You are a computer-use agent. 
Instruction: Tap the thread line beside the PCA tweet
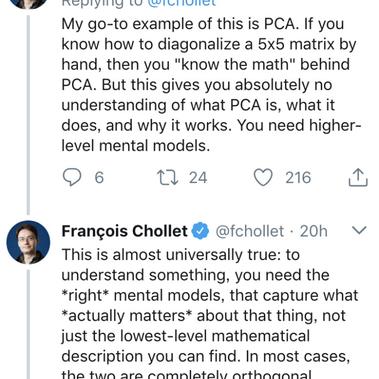click(28, 114)
